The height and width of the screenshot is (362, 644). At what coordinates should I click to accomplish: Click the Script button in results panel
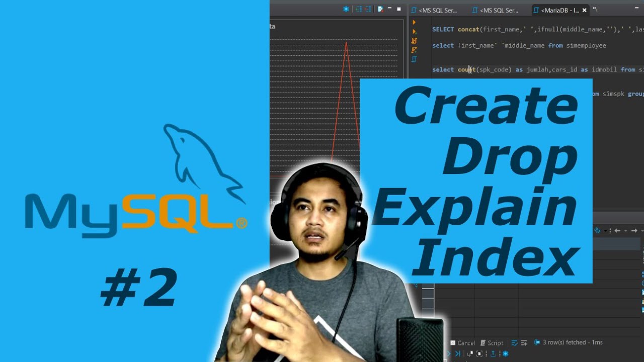coord(492,343)
